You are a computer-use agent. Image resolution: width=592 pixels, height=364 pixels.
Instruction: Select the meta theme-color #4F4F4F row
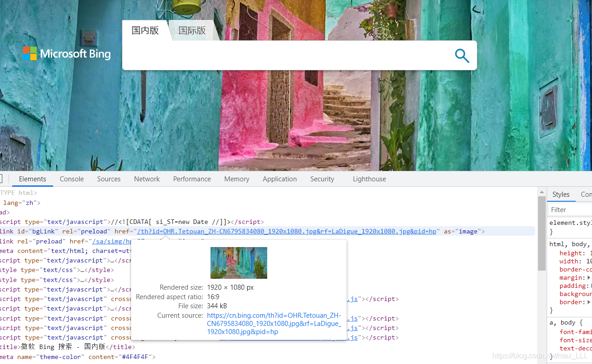pyautogui.click(x=78, y=357)
